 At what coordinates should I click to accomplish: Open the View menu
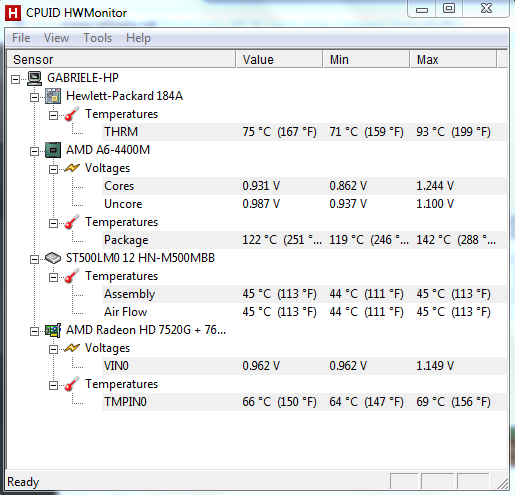coord(56,38)
